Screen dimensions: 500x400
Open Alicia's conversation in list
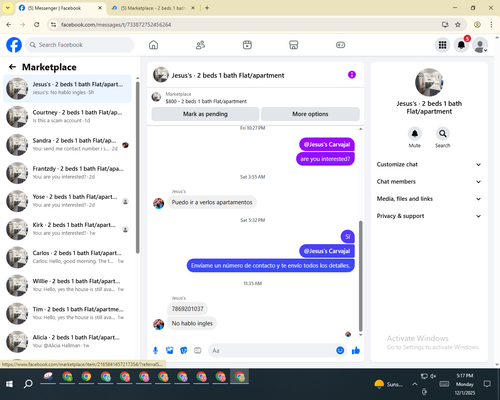pyautogui.click(x=68, y=342)
